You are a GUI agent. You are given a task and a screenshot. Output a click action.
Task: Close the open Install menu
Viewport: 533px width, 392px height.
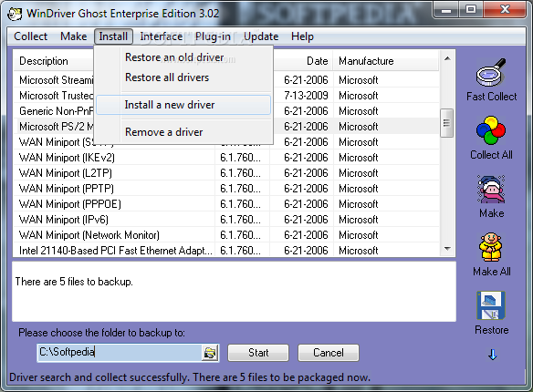point(113,36)
